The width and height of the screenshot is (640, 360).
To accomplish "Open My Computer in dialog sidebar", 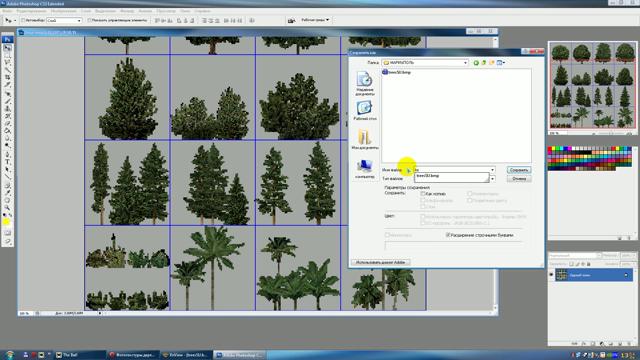I will [364, 169].
